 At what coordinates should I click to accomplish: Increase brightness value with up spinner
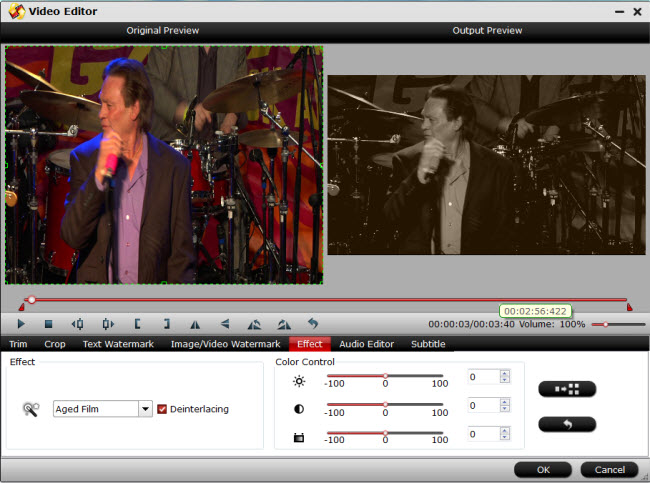pos(504,374)
